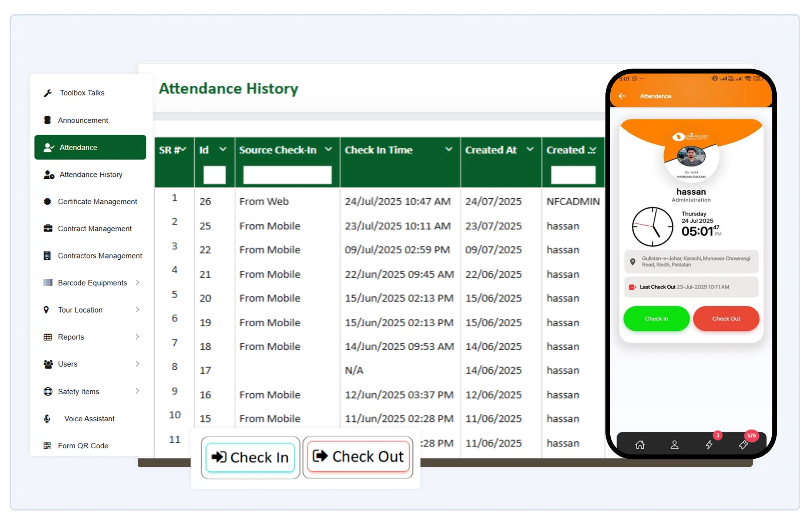Screen dimensions: 812x529
Task: Click the wrench icon beside Toolbox Talks
Action: point(48,93)
